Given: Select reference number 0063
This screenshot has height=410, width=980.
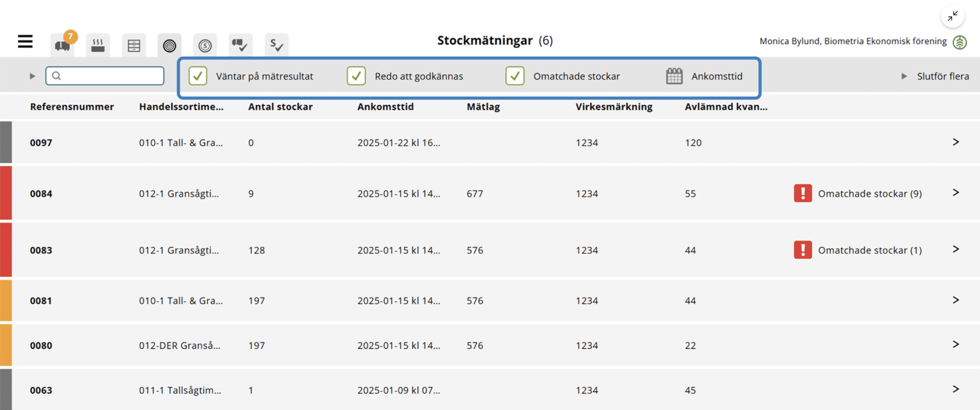Looking at the screenshot, I should coord(41,391).
